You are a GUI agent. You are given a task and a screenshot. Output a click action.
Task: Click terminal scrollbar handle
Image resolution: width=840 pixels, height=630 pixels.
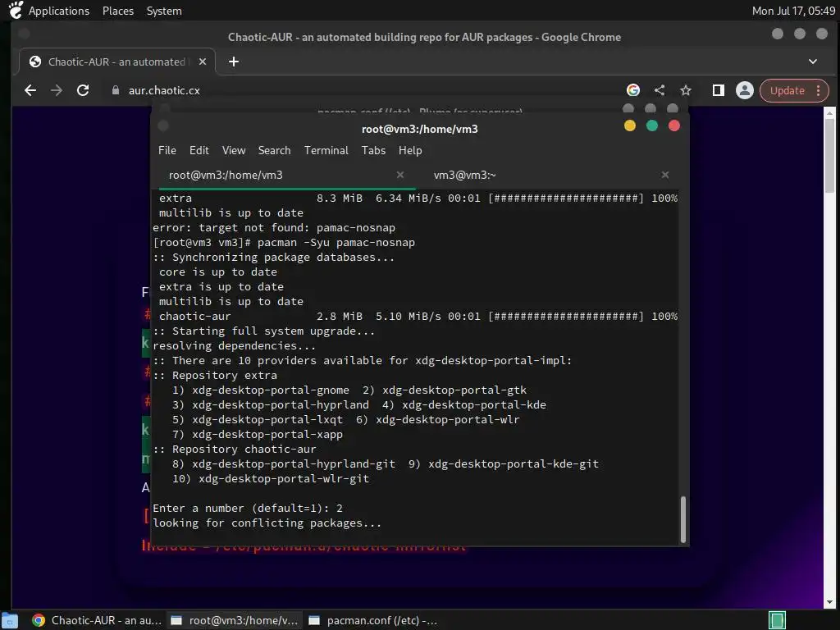(x=683, y=519)
